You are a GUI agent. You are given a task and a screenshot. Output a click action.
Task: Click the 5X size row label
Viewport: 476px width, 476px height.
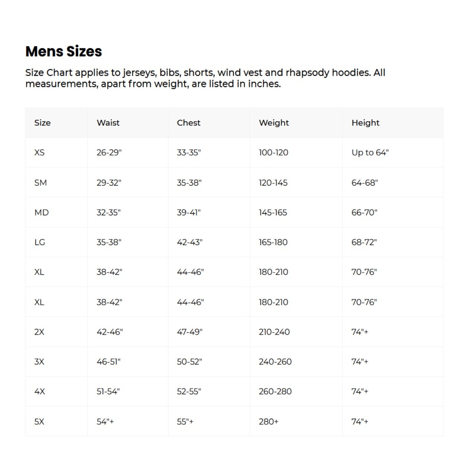click(39, 421)
